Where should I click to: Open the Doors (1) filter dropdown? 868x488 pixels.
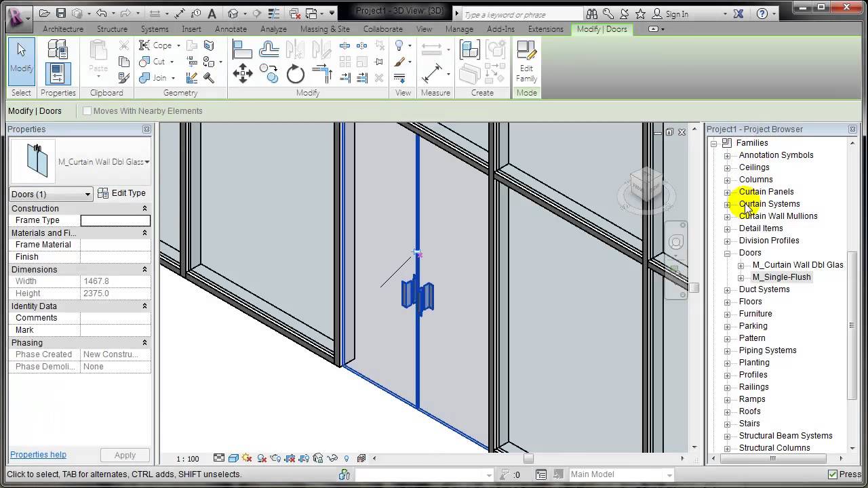point(51,195)
